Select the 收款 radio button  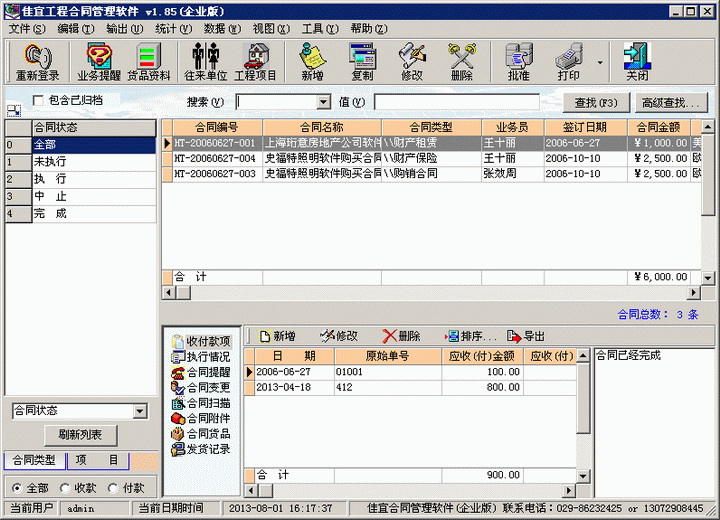point(65,488)
